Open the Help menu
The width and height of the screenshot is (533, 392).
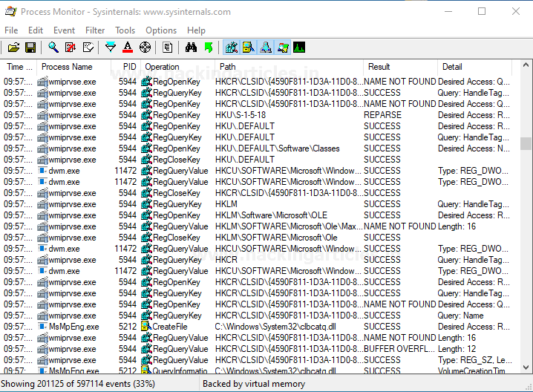(x=196, y=30)
